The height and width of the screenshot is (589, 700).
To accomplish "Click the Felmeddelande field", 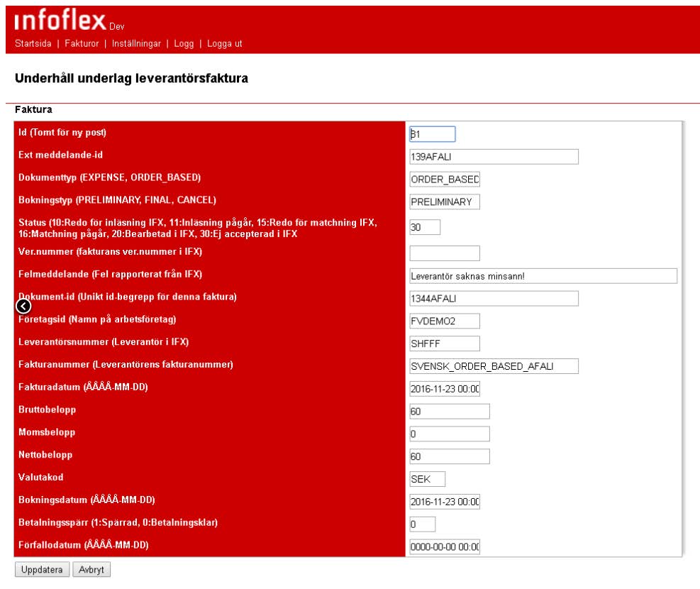I will [543, 276].
